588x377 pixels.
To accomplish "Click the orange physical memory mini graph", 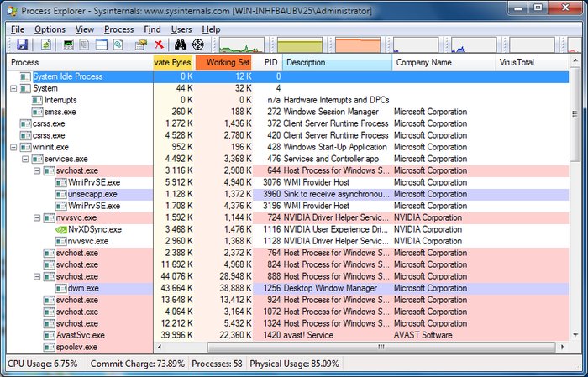I will (x=358, y=45).
